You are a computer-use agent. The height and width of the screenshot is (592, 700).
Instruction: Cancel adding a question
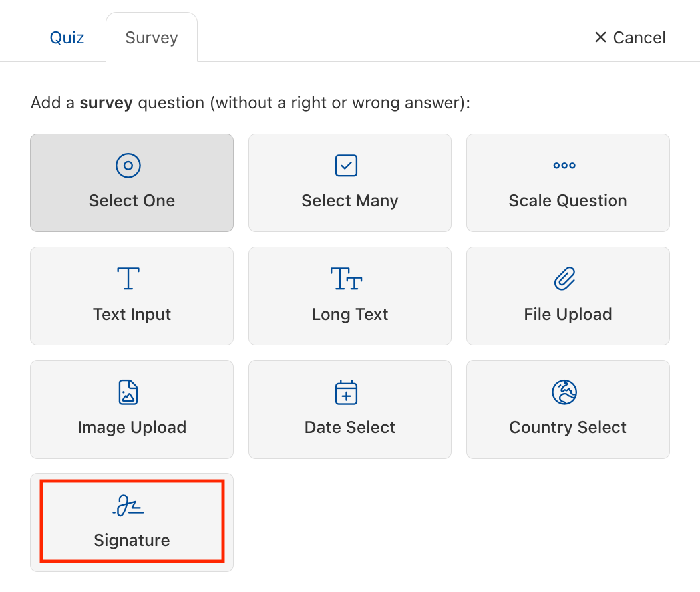[x=629, y=37]
